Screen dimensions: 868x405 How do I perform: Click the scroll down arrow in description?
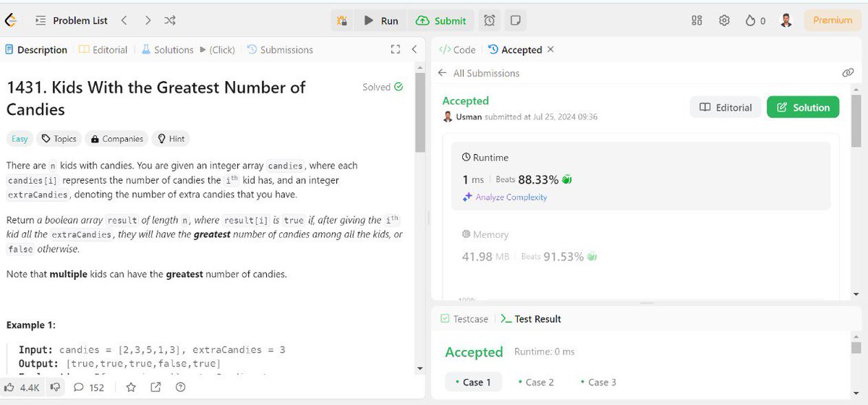pyautogui.click(x=420, y=369)
